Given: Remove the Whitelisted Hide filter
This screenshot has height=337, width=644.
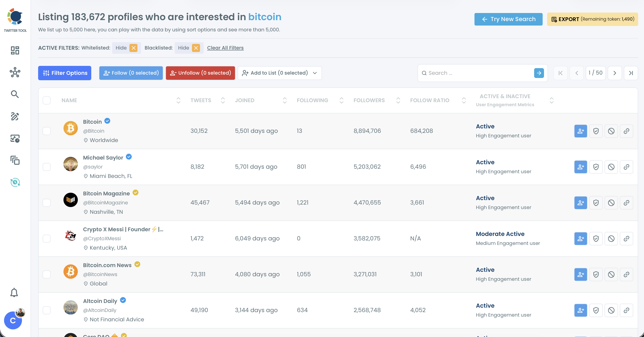Looking at the screenshot, I should click(133, 48).
